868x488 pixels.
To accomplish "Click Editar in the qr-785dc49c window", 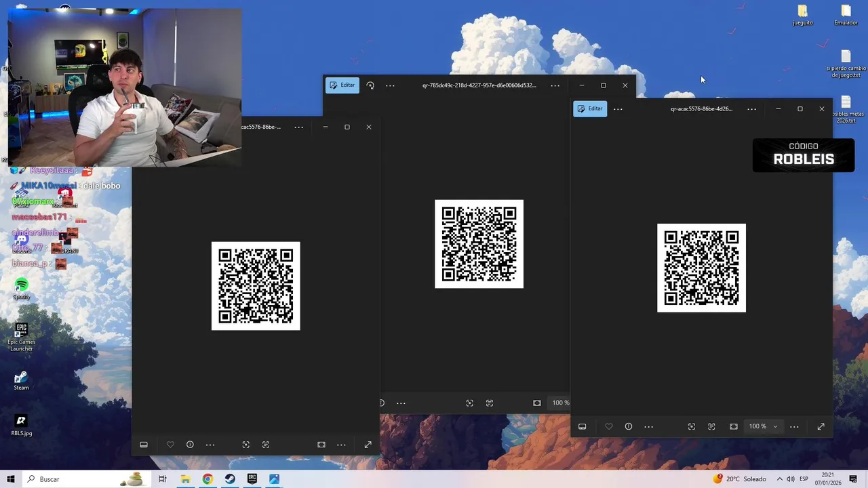I will coord(342,85).
